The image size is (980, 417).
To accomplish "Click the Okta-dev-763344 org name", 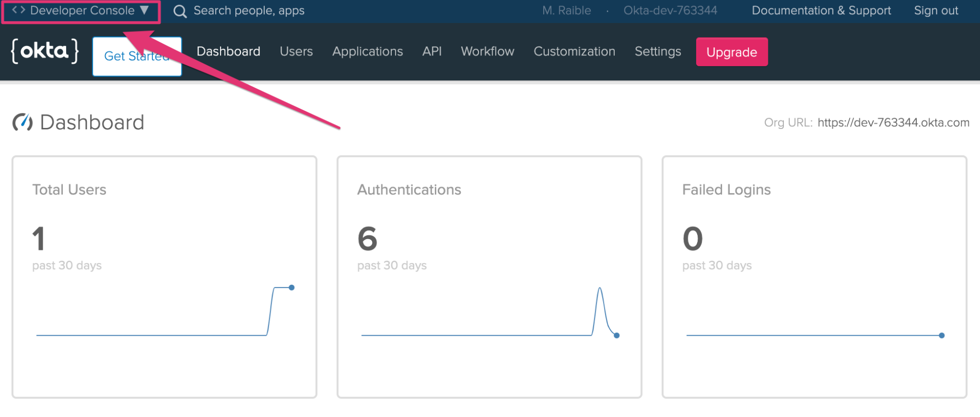I will click(x=670, y=11).
